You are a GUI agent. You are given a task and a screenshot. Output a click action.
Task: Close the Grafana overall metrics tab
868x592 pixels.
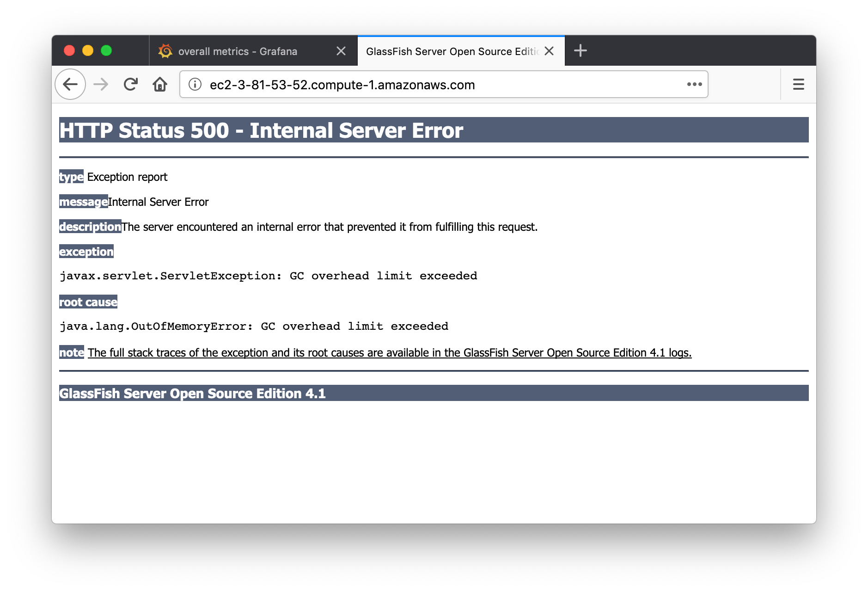(341, 51)
